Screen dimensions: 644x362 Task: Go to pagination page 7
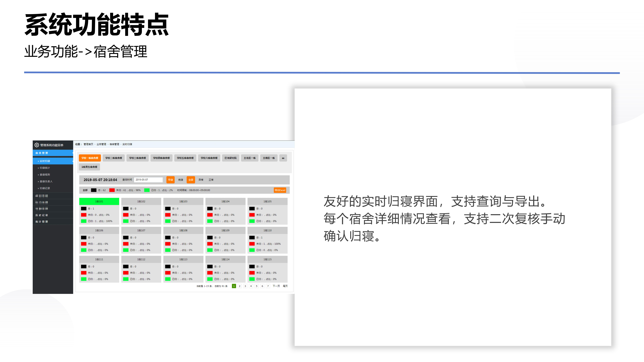pyautogui.click(x=268, y=286)
